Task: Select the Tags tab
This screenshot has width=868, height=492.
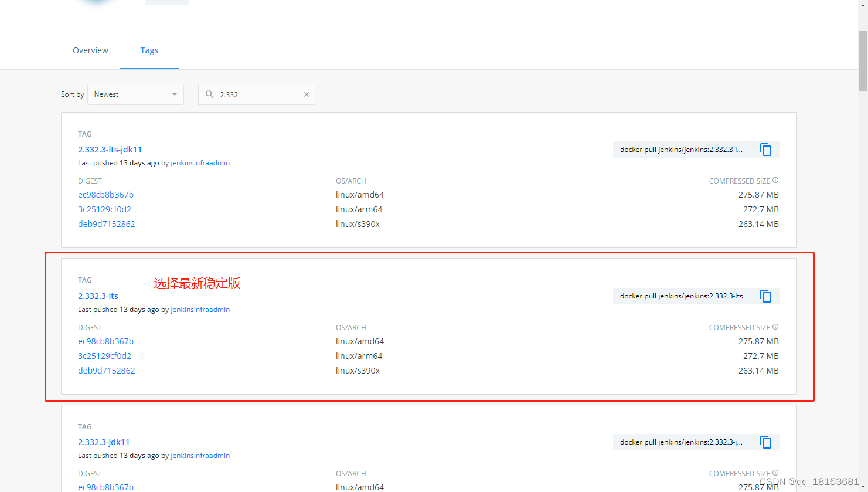Action: (149, 50)
